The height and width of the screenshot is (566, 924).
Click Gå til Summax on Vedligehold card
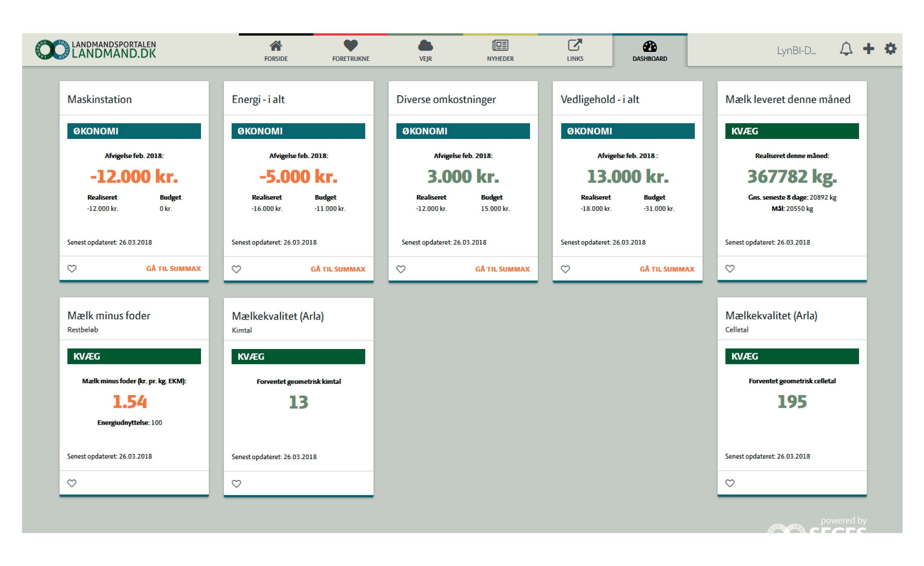pyautogui.click(x=667, y=269)
